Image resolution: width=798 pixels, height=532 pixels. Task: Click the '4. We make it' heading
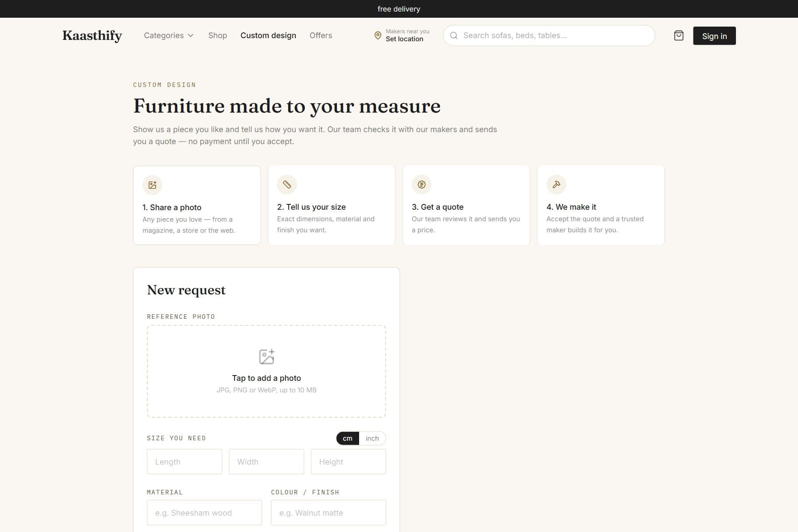(x=571, y=207)
